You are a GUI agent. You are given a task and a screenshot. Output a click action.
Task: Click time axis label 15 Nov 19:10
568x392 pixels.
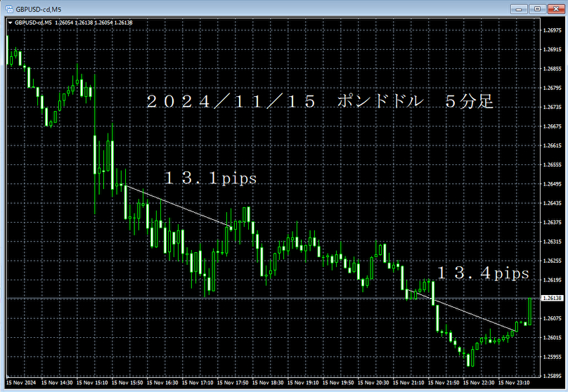click(303, 383)
